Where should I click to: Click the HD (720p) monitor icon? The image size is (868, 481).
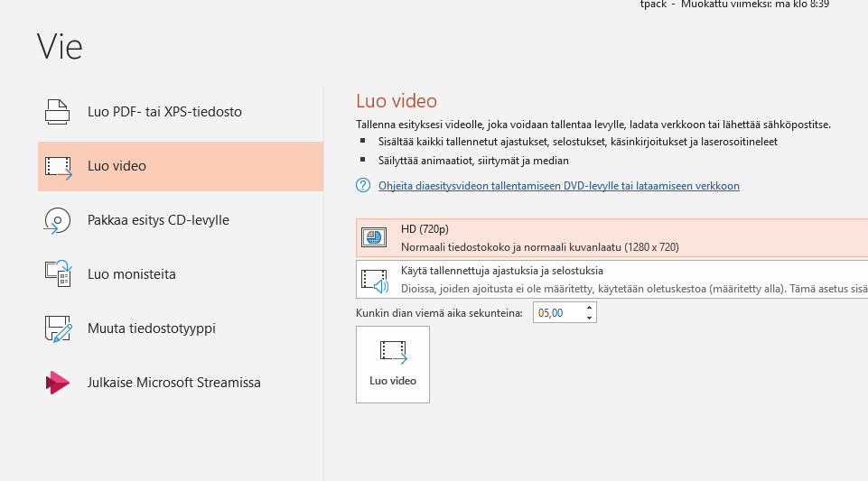[374, 238]
